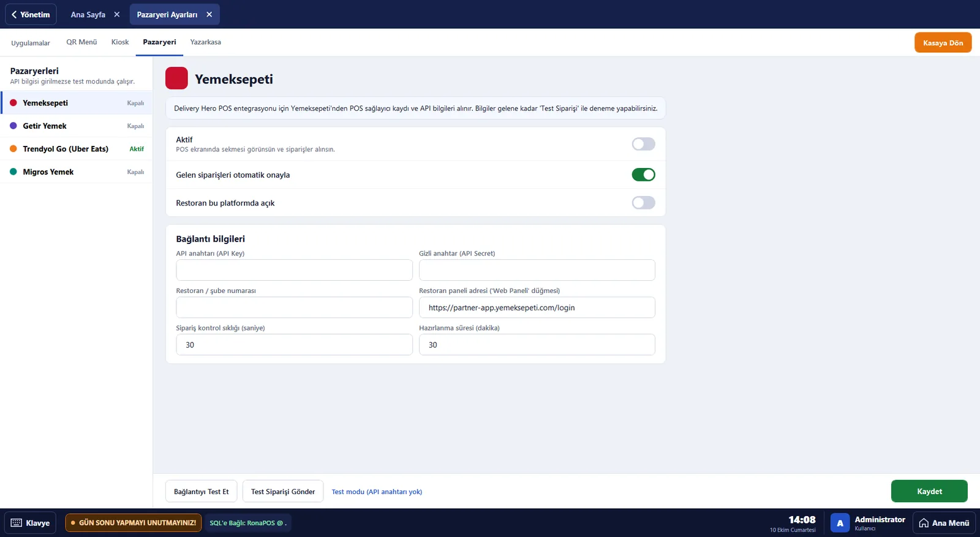Click Bağlantıyı Test Et button
980x537 pixels.
click(201, 491)
